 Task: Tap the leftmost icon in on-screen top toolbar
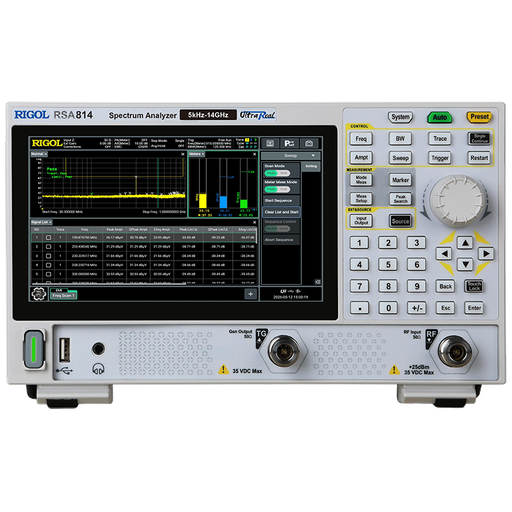(x=270, y=144)
